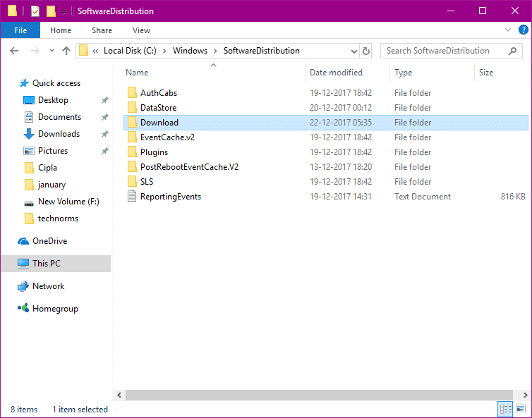This screenshot has width=532, height=418.
Task: Sort by the Type column header
Action: [403, 72]
